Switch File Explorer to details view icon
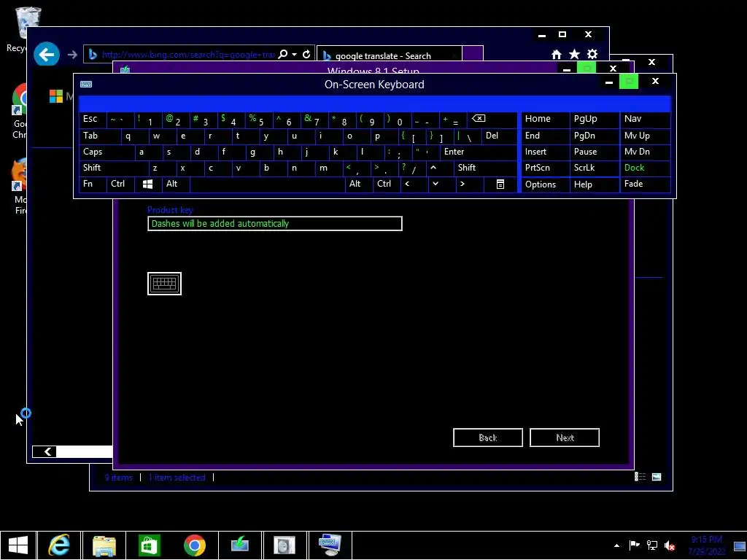Image resolution: width=747 pixels, height=560 pixels. (x=640, y=477)
